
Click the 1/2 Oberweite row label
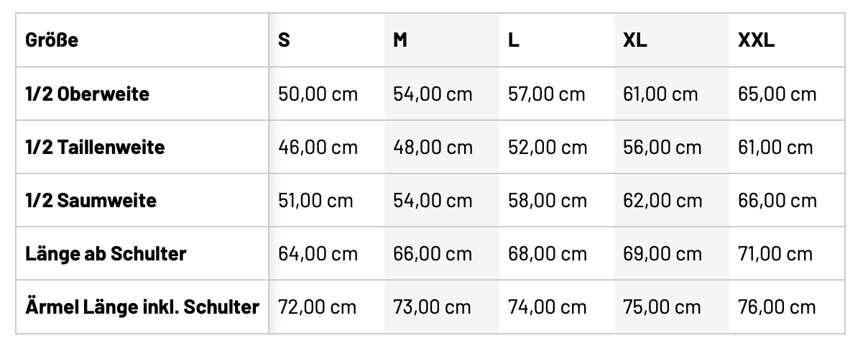87,94
